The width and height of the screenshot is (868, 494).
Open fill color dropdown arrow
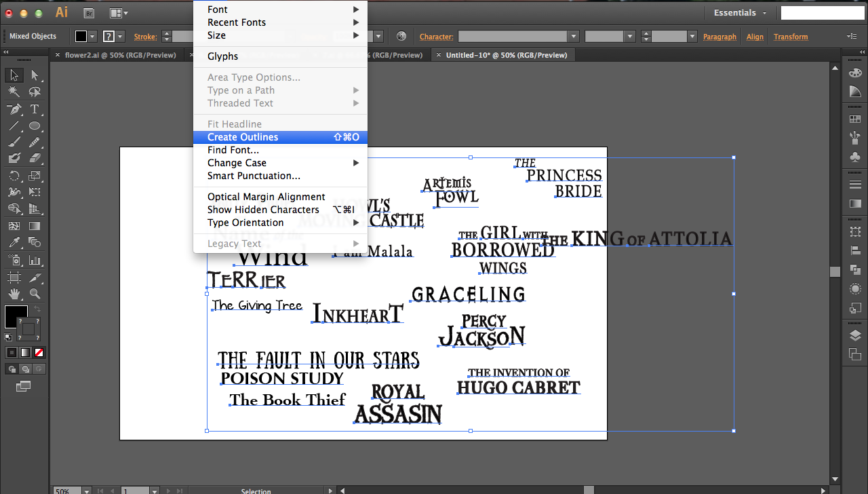pos(92,36)
